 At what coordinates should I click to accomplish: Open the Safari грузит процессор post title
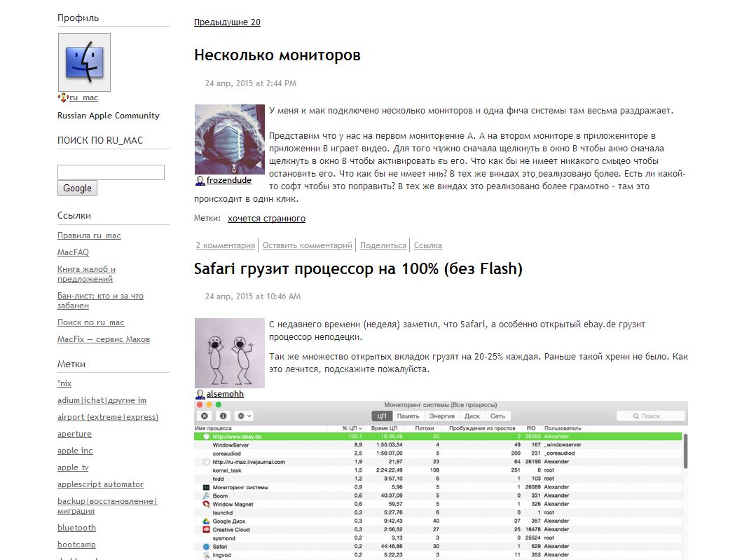point(358,268)
